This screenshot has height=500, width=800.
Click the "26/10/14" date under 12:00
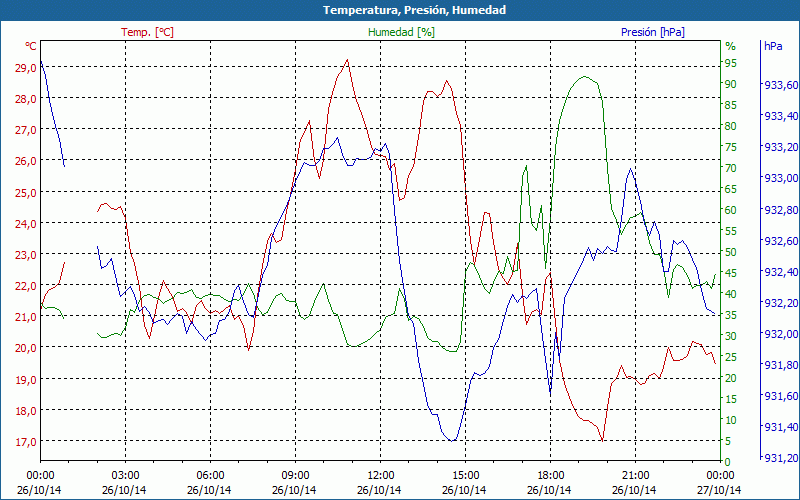[x=379, y=490]
